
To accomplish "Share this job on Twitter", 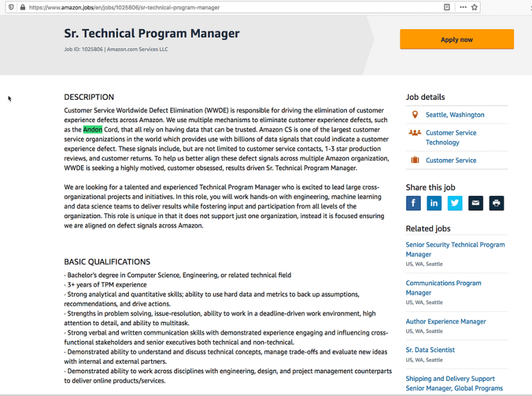I will [x=455, y=203].
